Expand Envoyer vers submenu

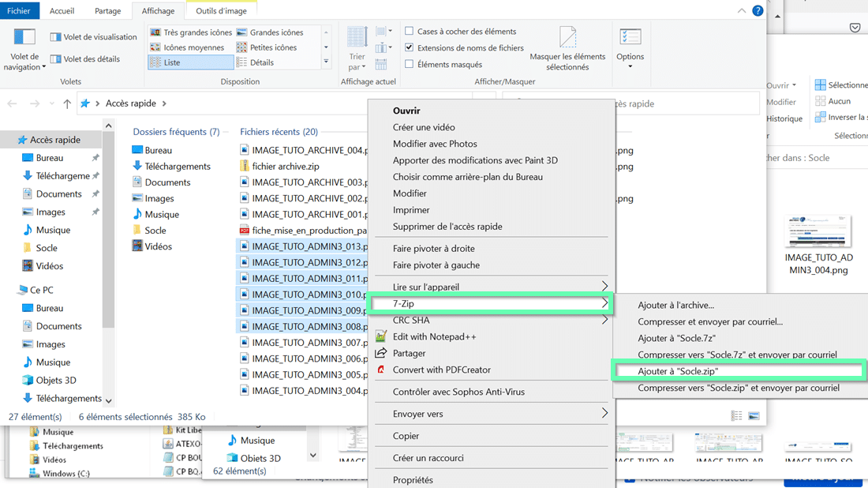[492, 414]
